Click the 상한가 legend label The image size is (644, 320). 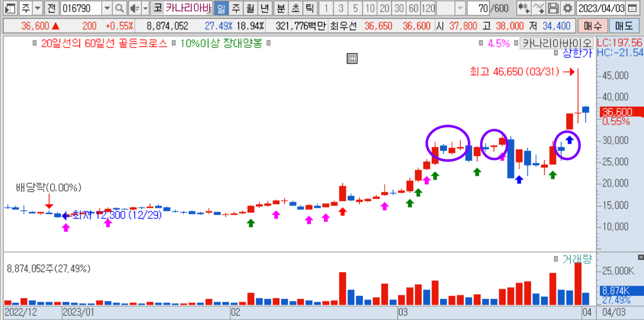pyautogui.click(x=577, y=54)
